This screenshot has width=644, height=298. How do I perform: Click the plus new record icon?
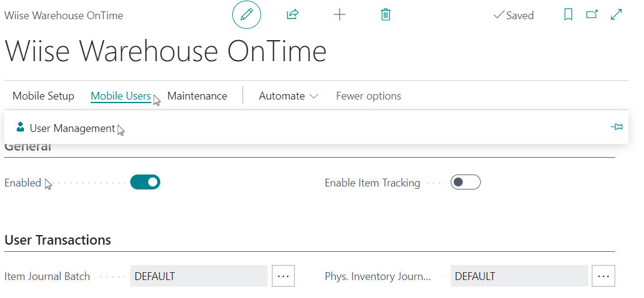tap(339, 15)
